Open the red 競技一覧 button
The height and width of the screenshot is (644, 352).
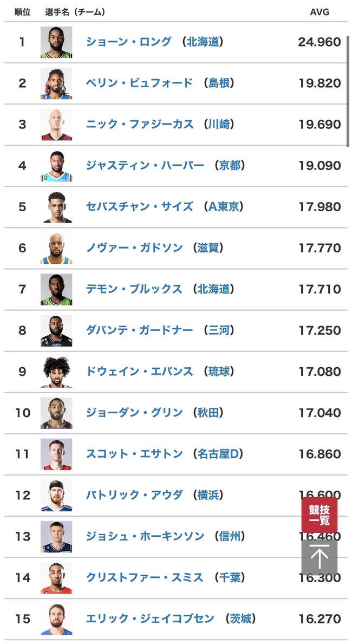coord(319,515)
